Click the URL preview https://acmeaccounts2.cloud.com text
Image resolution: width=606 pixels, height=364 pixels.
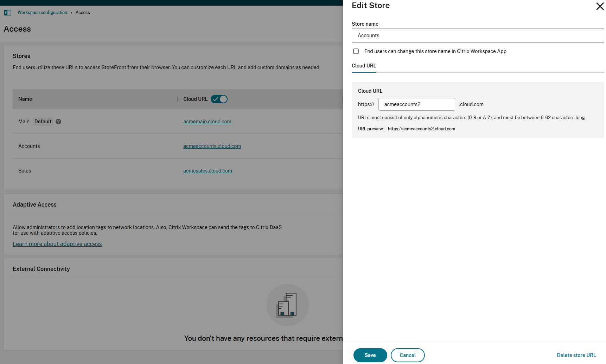tap(421, 129)
